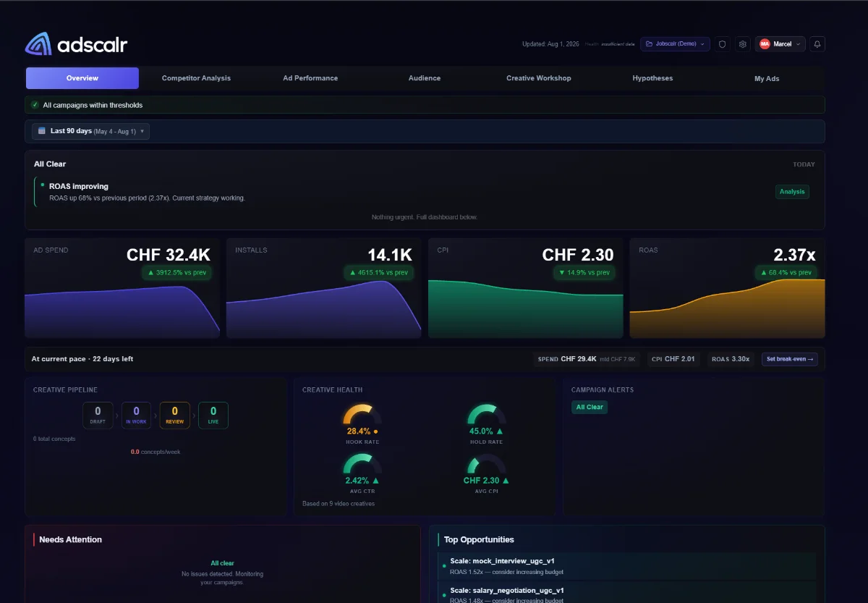This screenshot has width=868, height=603.
Task: Click the Analysis button
Action: click(x=792, y=192)
